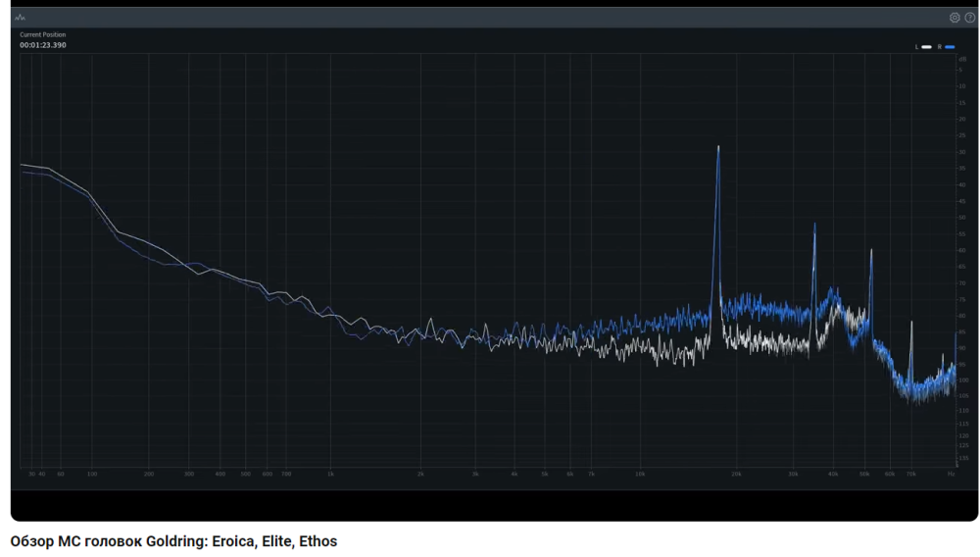Click the Hz unit label on axis
Screen dimensions: 980x557
click(951, 474)
